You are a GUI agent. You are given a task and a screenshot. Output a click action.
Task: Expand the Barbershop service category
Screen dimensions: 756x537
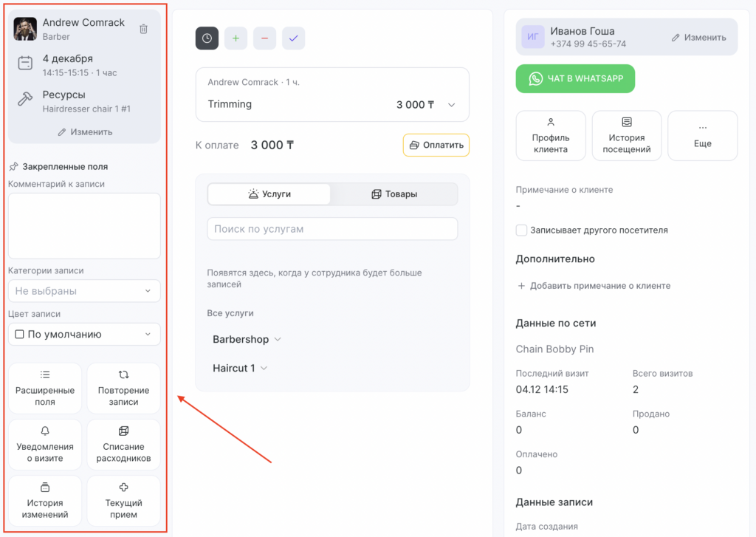247,340
